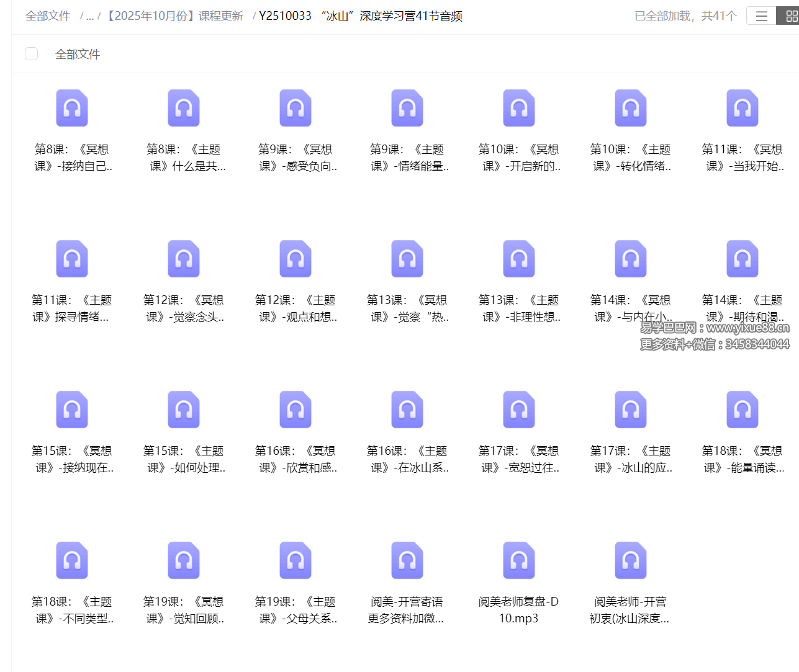Viewport: 799px width, 672px height.
Task: Click 第13课《主题课》非理性想 audio icon
Action: tap(518, 259)
